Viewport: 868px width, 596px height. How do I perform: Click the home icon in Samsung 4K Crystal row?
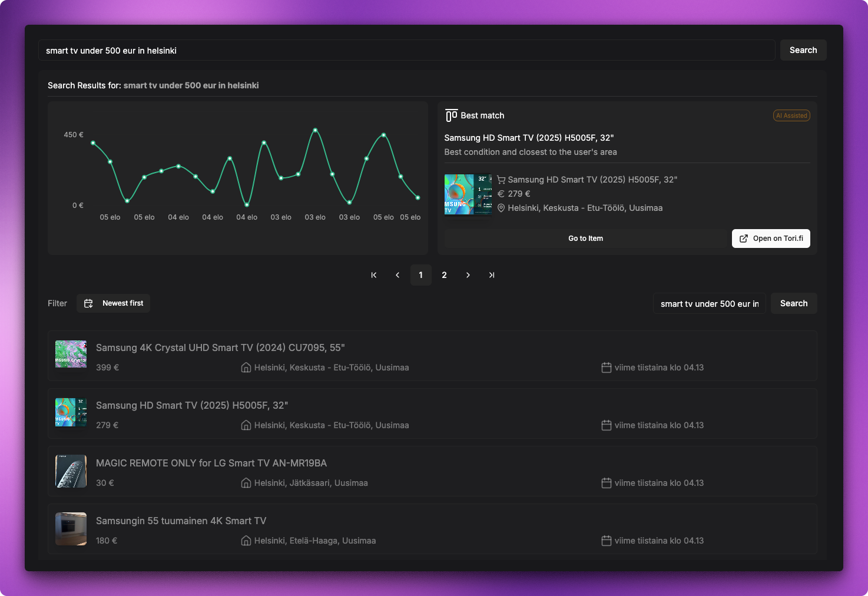coord(246,367)
